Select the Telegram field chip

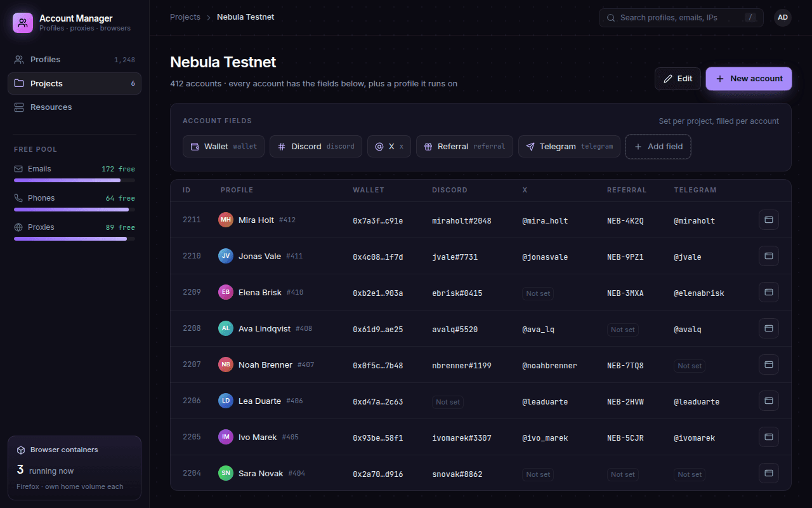coord(569,147)
